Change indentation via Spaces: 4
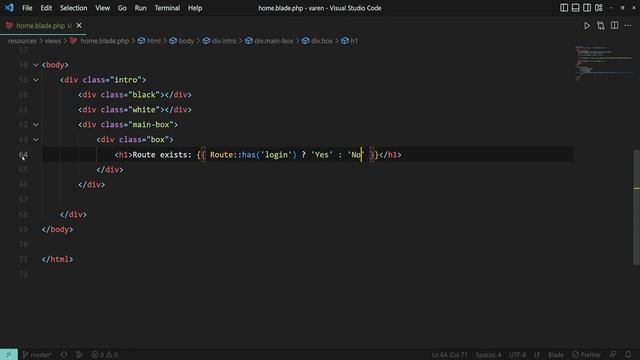This screenshot has width=640, height=360. click(x=488, y=355)
